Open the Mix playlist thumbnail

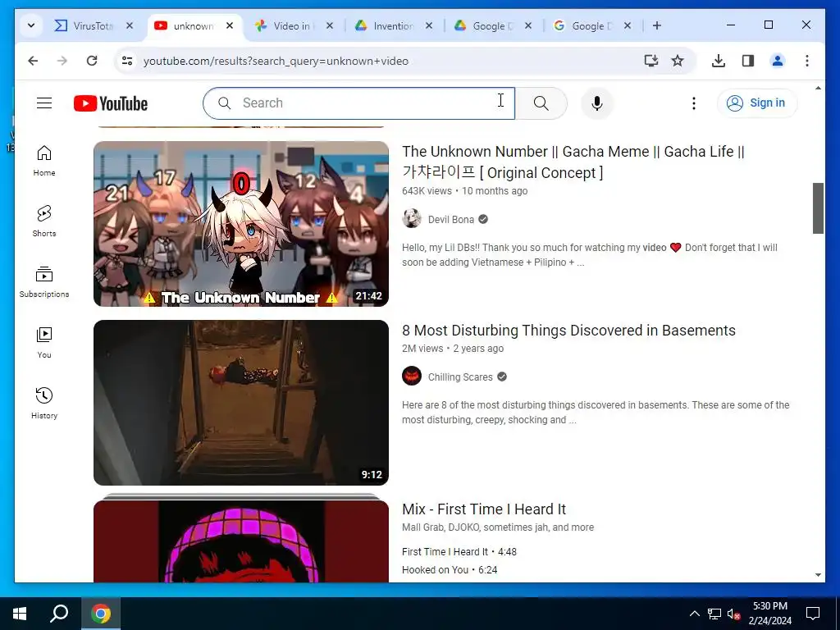(241, 540)
